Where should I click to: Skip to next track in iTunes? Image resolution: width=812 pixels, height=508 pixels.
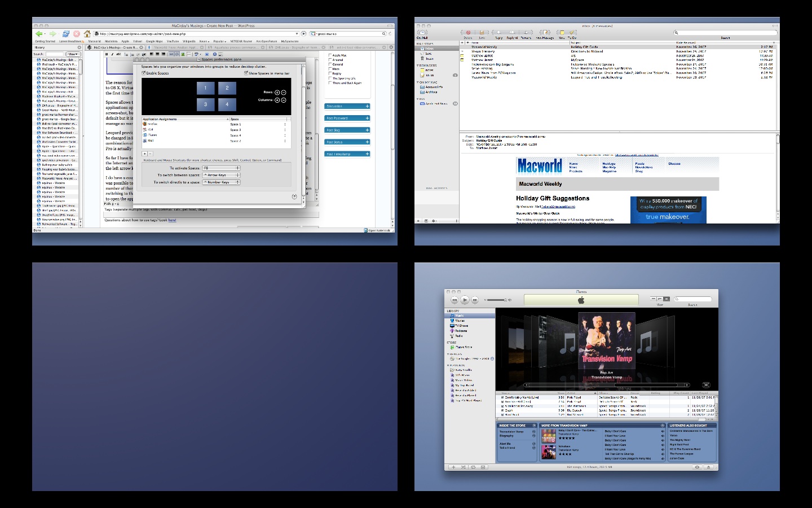[x=475, y=300]
